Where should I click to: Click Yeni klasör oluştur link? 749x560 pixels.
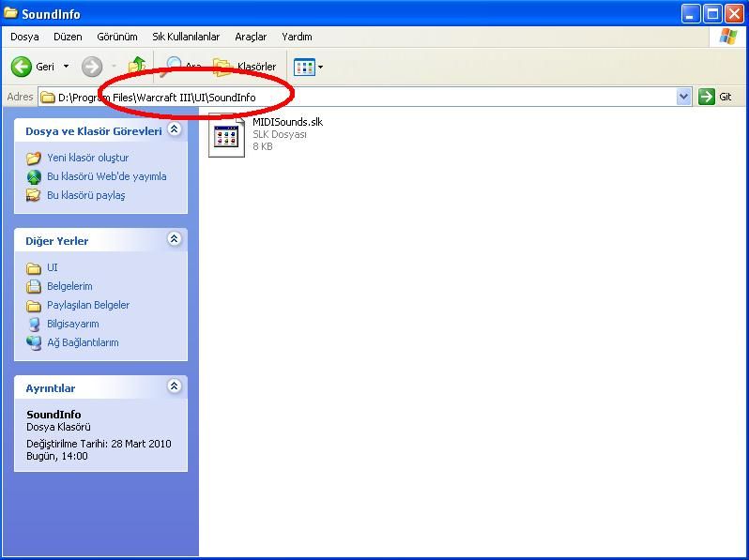click(x=88, y=158)
